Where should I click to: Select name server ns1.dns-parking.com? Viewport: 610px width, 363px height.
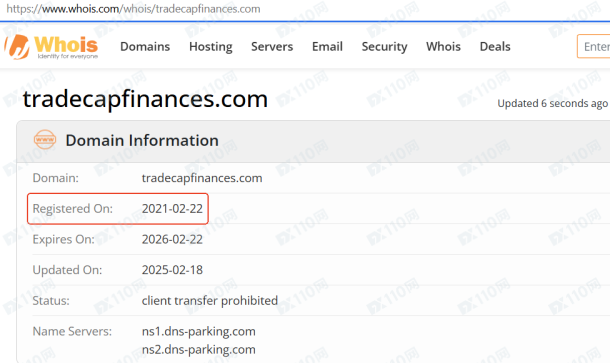point(199,331)
